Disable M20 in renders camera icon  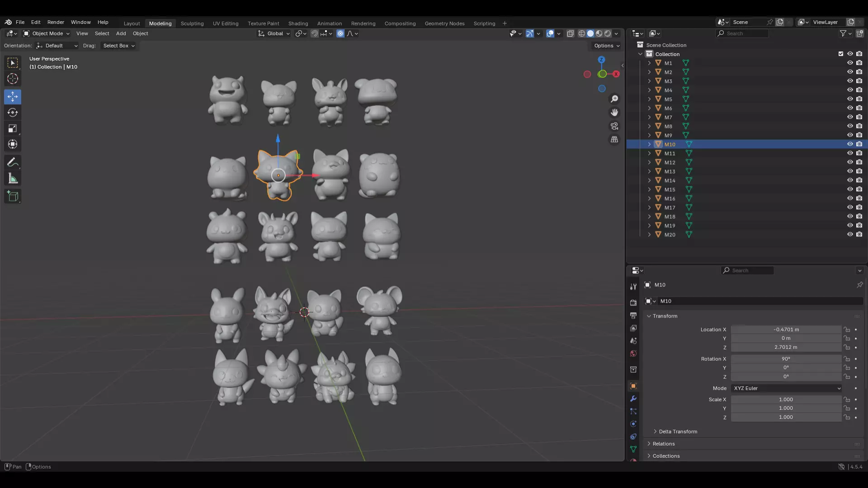[x=859, y=235]
